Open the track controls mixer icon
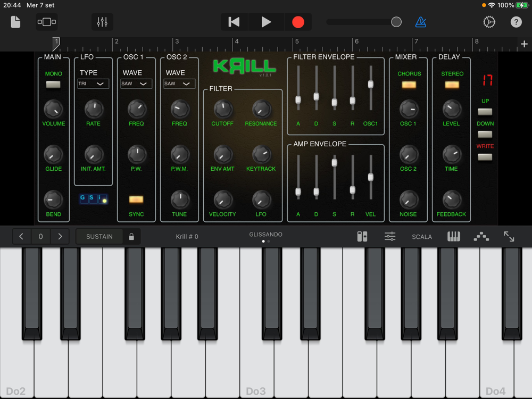 102,22
